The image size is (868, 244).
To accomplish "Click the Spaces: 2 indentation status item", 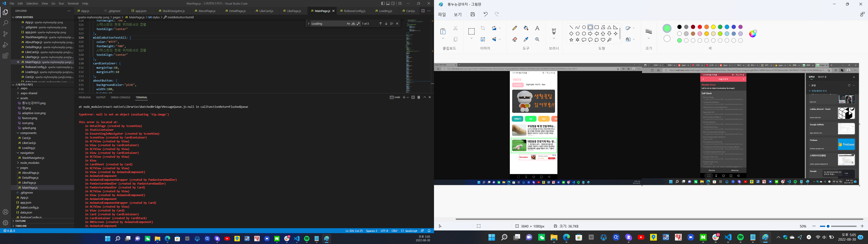I will point(372,231).
